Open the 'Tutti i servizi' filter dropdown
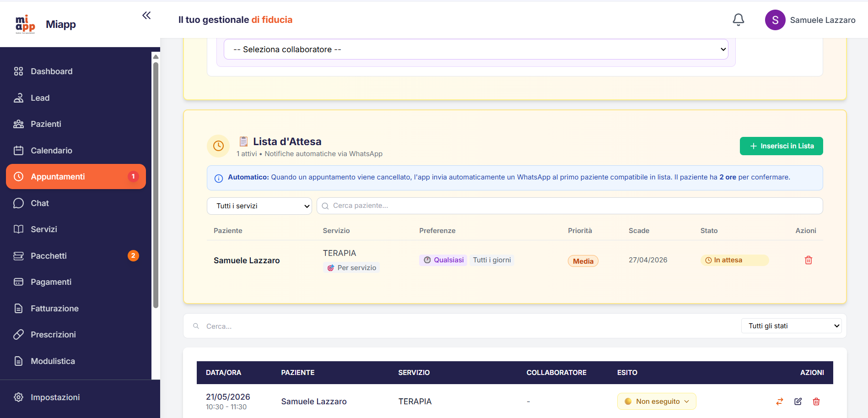868x418 pixels. click(x=259, y=206)
